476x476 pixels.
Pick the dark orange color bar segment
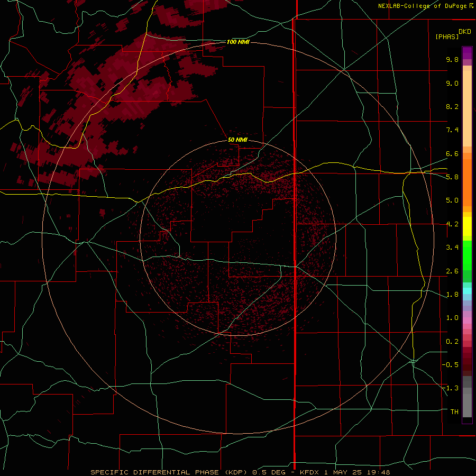467,182
